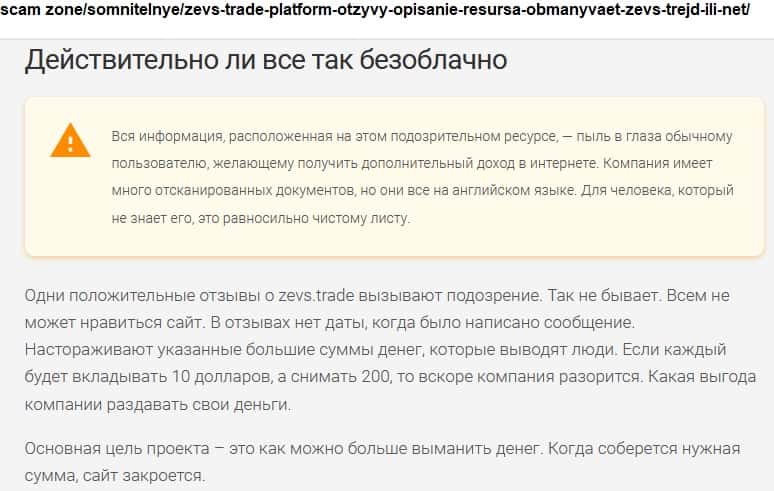Click the orange warning triangle icon
This screenshot has height=491, width=774.
click(70, 139)
